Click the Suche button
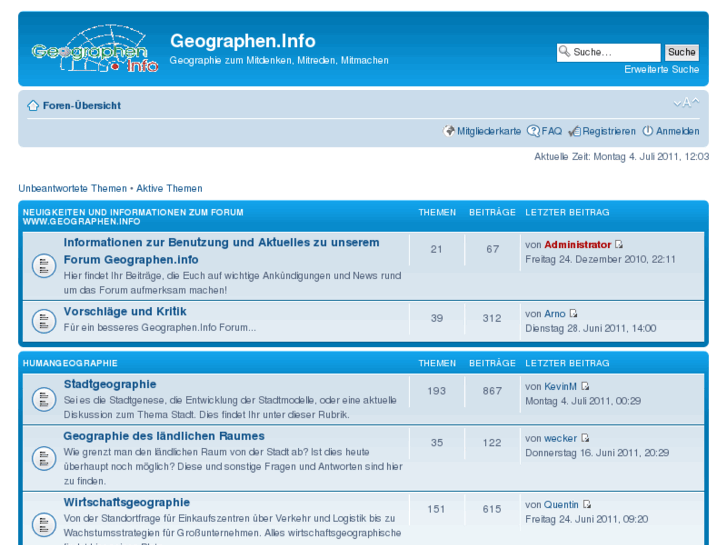The width and height of the screenshot is (727, 545). coord(682,52)
